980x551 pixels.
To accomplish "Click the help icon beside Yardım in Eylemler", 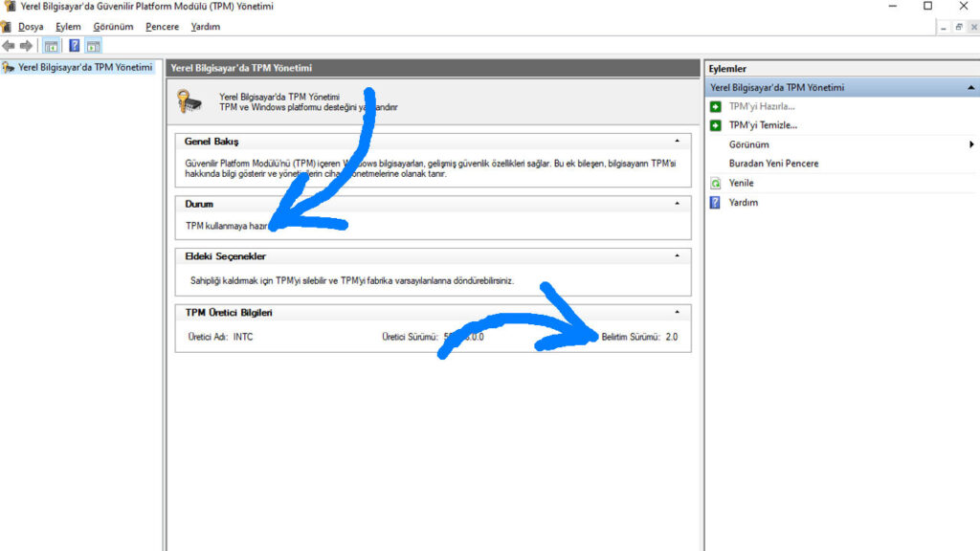I will coord(715,203).
